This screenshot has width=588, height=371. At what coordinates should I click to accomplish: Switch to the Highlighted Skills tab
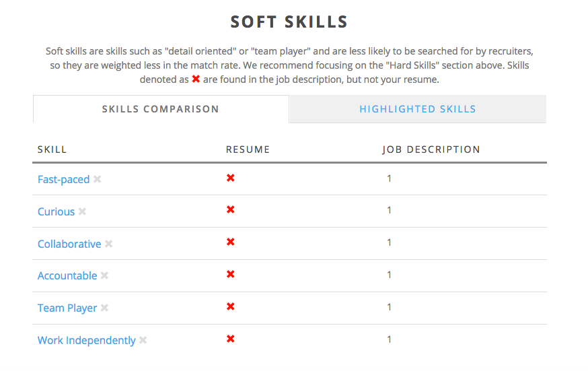click(x=418, y=109)
